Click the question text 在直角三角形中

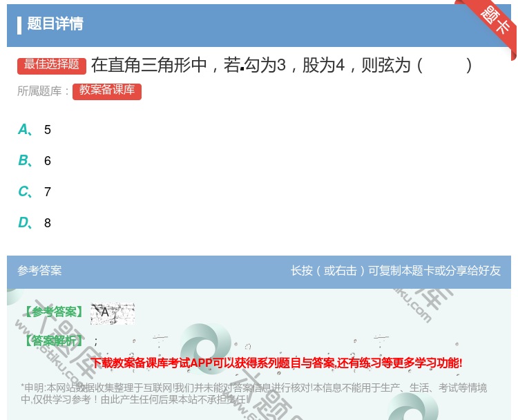tap(281, 65)
